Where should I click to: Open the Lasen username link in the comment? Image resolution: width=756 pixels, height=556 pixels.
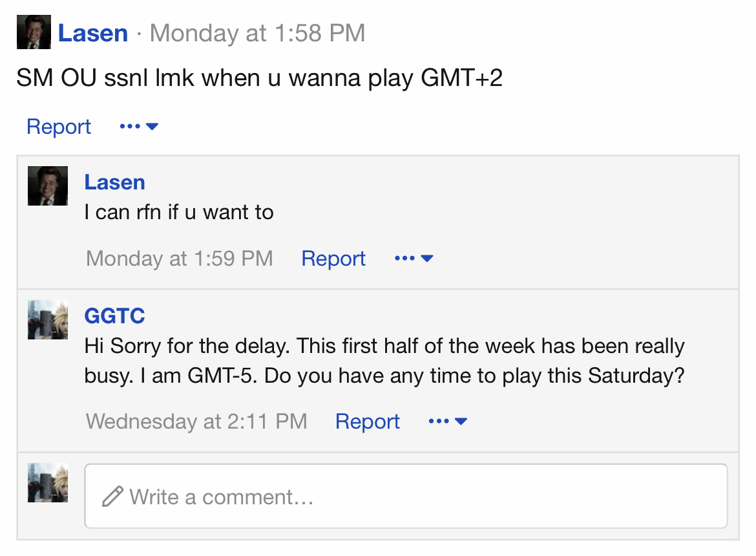coord(114,182)
